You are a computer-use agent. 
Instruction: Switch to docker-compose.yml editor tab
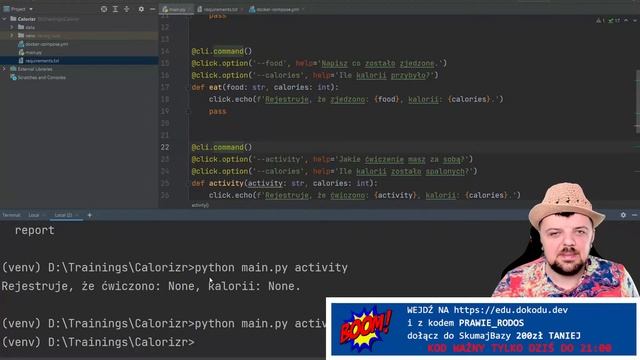(x=278, y=9)
